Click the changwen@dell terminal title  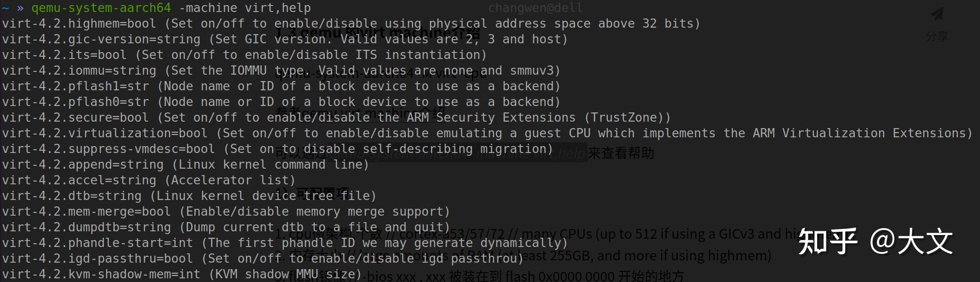coord(535,8)
